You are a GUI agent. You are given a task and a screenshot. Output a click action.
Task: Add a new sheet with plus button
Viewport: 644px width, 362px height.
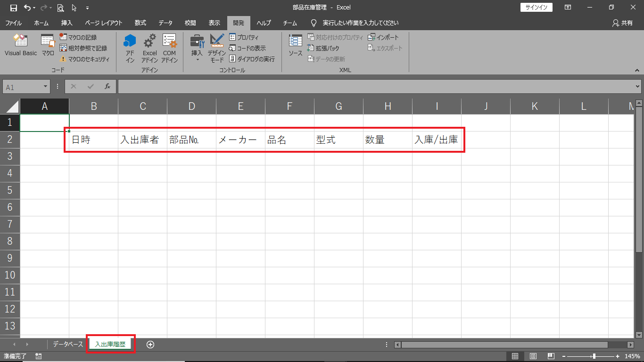150,345
